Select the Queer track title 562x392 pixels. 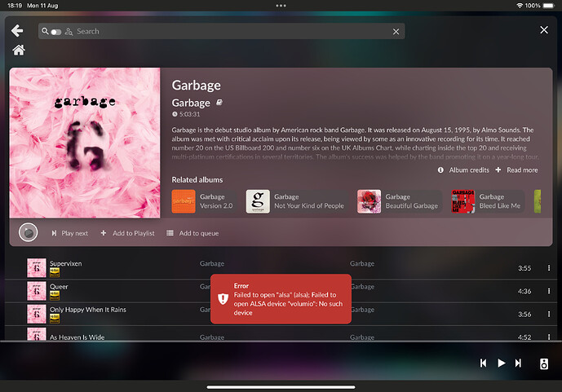59,287
